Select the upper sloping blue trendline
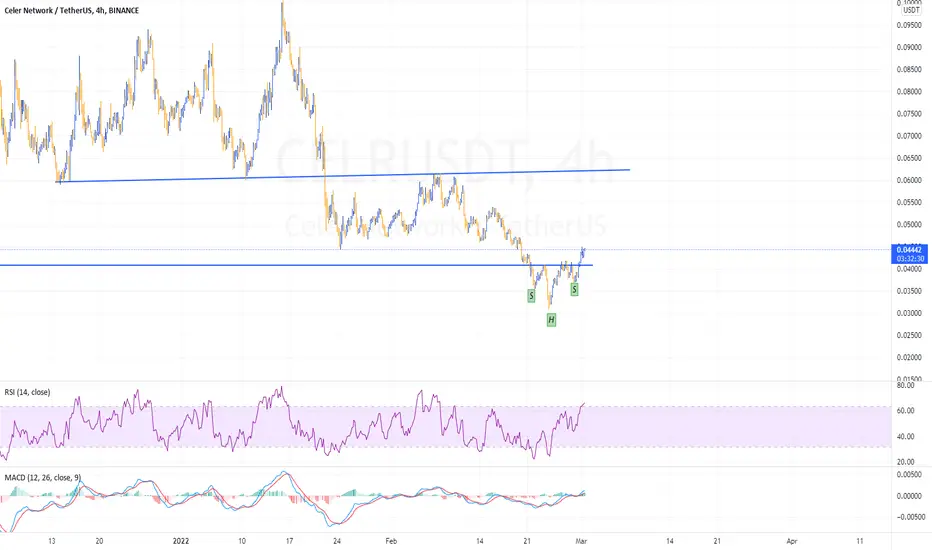Image resolution: width=932 pixels, height=550 pixels. [343, 175]
